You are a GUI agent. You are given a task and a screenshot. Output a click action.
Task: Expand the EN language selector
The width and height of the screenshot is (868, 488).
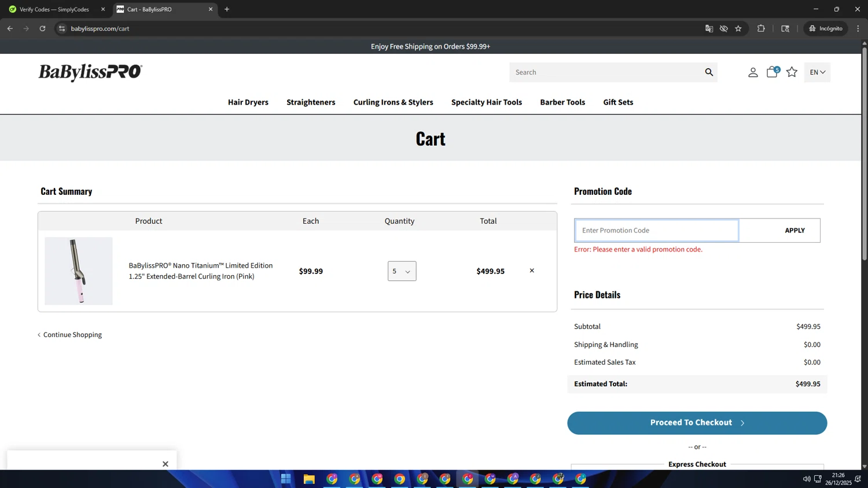tap(817, 72)
